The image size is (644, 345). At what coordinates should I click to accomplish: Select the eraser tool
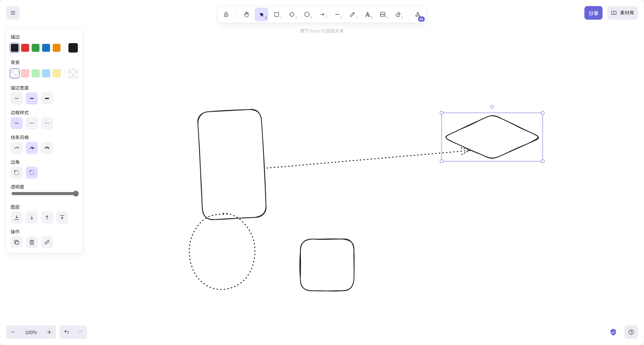click(398, 14)
